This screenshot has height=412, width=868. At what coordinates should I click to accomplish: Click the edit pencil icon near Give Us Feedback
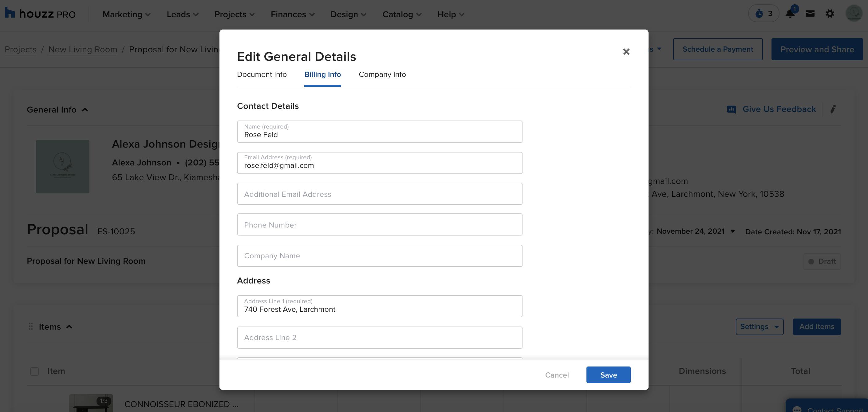pos(833,109)
